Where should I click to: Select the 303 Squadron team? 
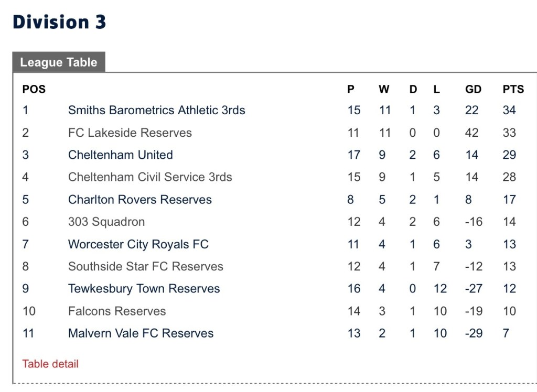pos(106,222)
